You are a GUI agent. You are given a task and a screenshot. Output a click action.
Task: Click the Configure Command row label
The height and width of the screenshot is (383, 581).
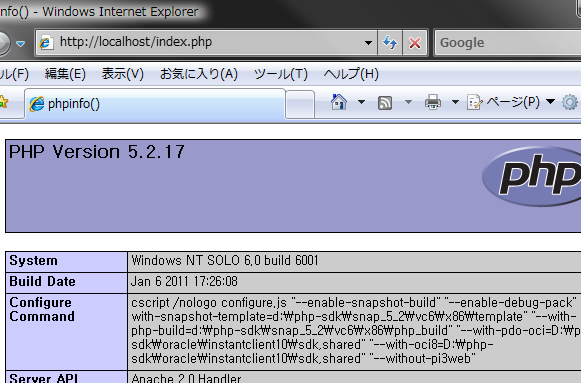coord(42,309)
